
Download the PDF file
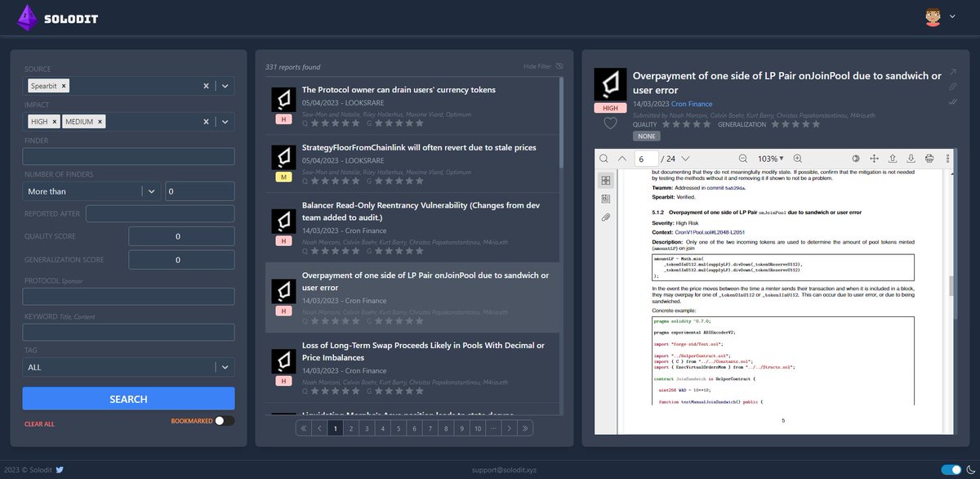pos(911,158)
